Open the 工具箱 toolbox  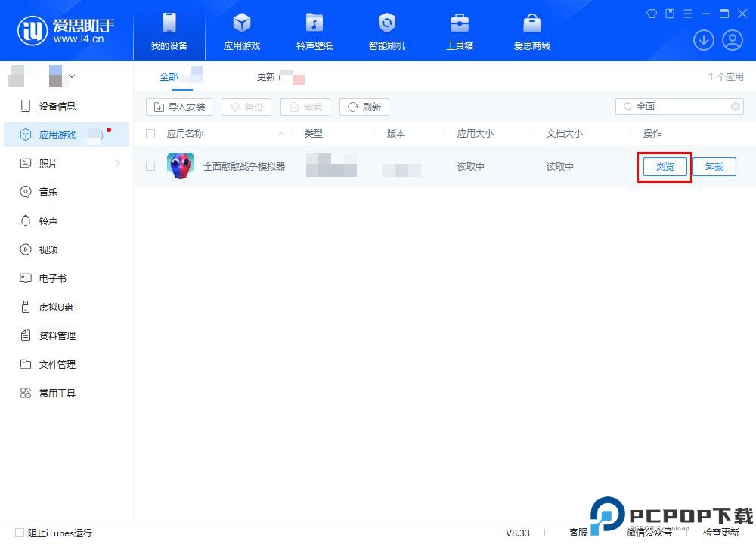click(460, 30)
